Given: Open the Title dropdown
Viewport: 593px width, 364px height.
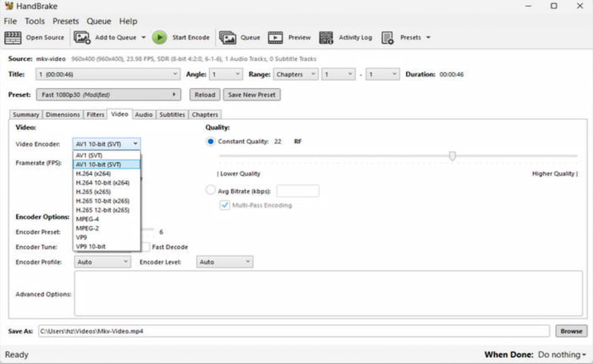Looking at the screenshot, I should click(107, 74).
